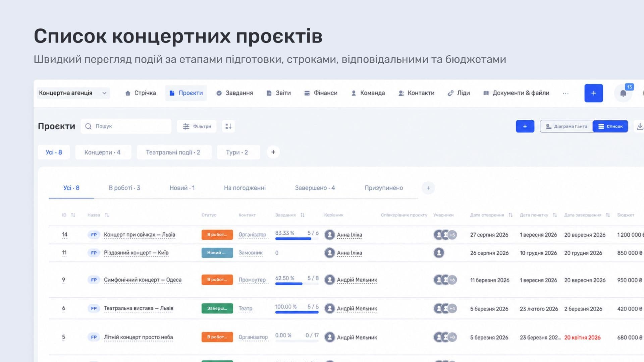This screenshot has width=644, height=362.
Task: Click the sort order icon beside Фільтри
Action: coord(228,126)
